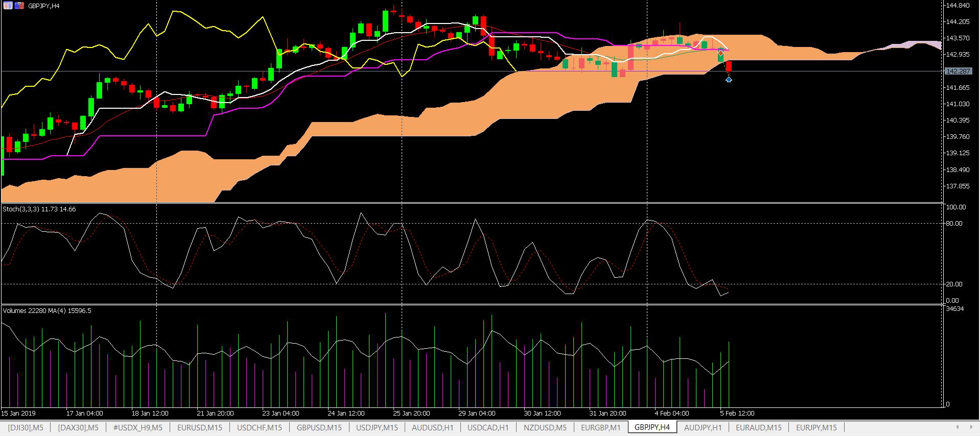Select the #USDX_H9,M5 tab
980x436 pixels.
pyautogui.click(x=138, y=427)
